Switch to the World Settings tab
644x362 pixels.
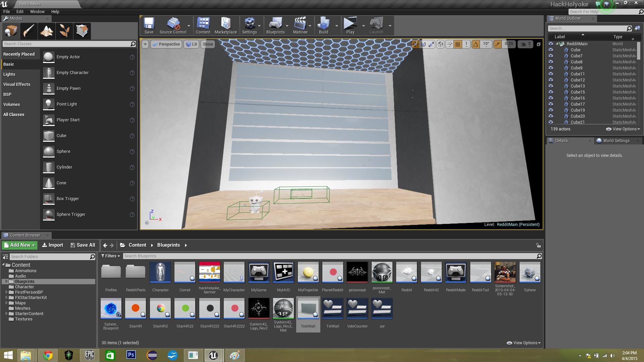click(616, 141)
